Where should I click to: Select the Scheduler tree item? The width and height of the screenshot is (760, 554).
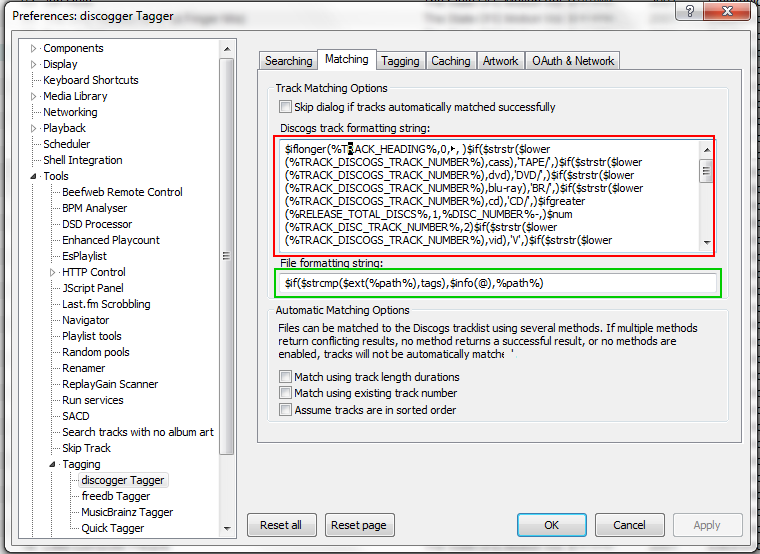(66, 144)
